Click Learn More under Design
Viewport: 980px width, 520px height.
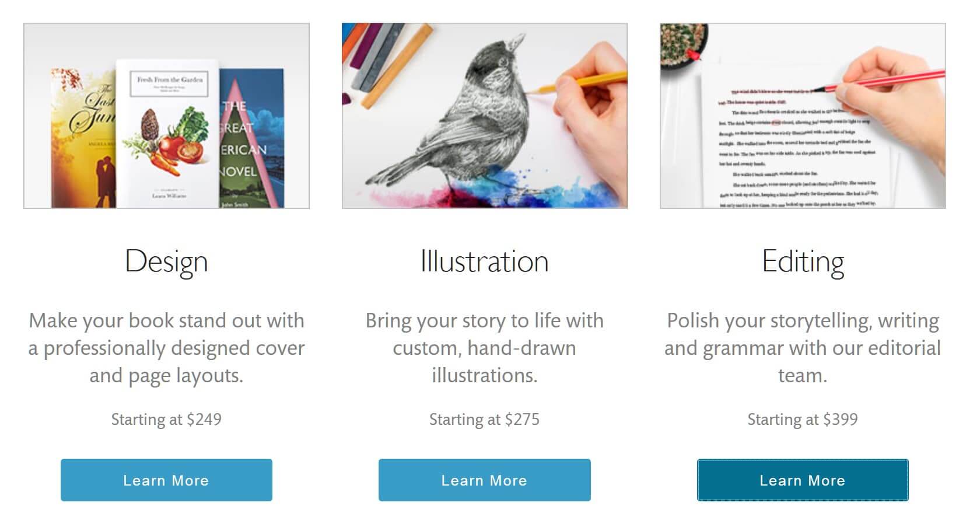166,480
